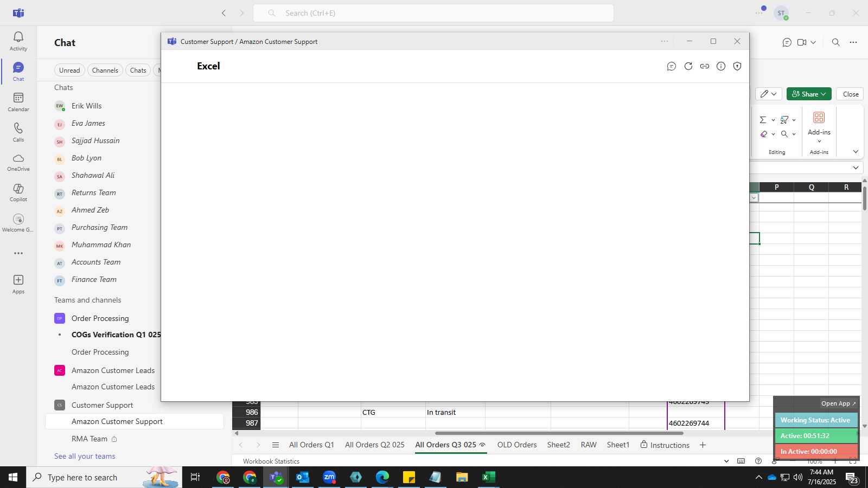The image size is (868, 488).
Task: Open more options in the pop-out window title bar
Action: [x=664, y=41]
